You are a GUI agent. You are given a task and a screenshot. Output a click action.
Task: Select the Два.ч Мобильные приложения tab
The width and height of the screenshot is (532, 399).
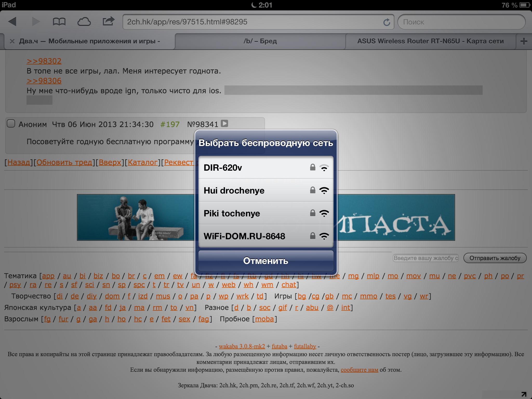click(89, 41)
